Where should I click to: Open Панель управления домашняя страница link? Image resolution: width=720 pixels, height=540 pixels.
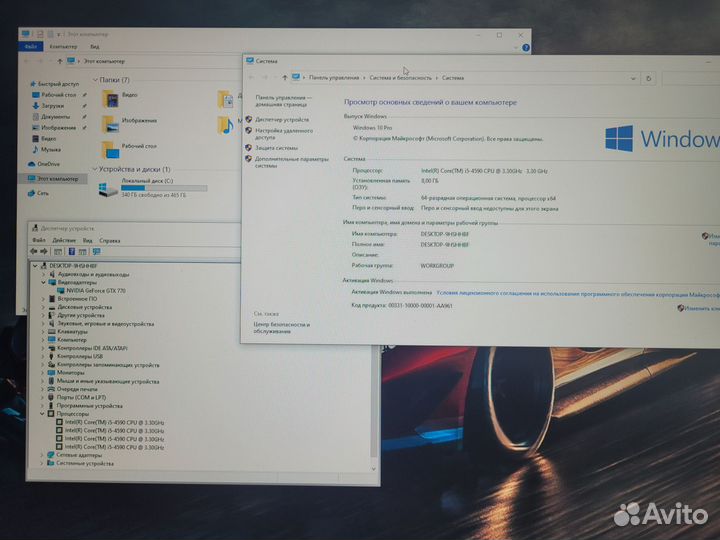(283, 101)
